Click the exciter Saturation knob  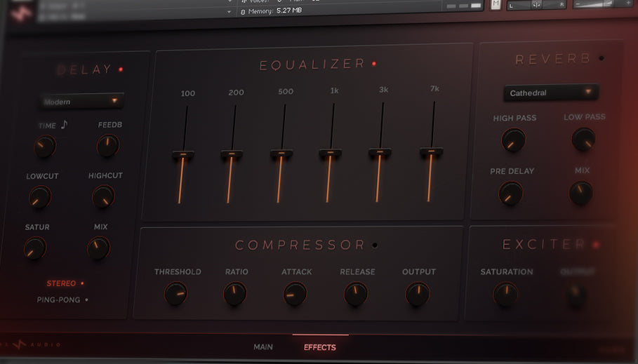(505, 295)
